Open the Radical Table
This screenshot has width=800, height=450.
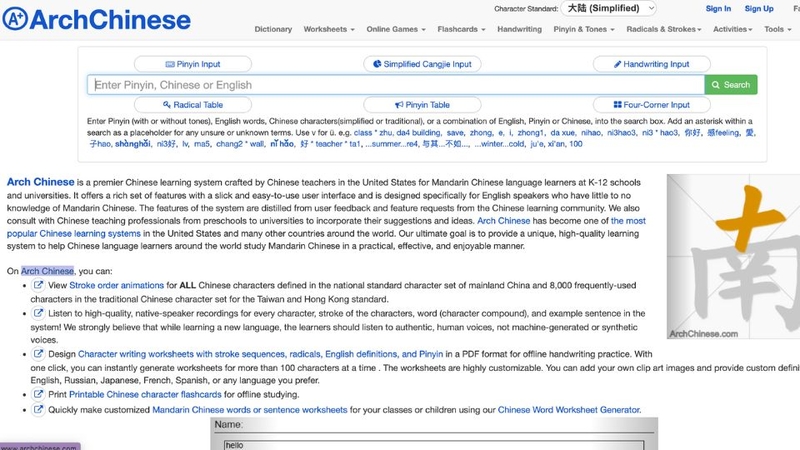[193, 105]
